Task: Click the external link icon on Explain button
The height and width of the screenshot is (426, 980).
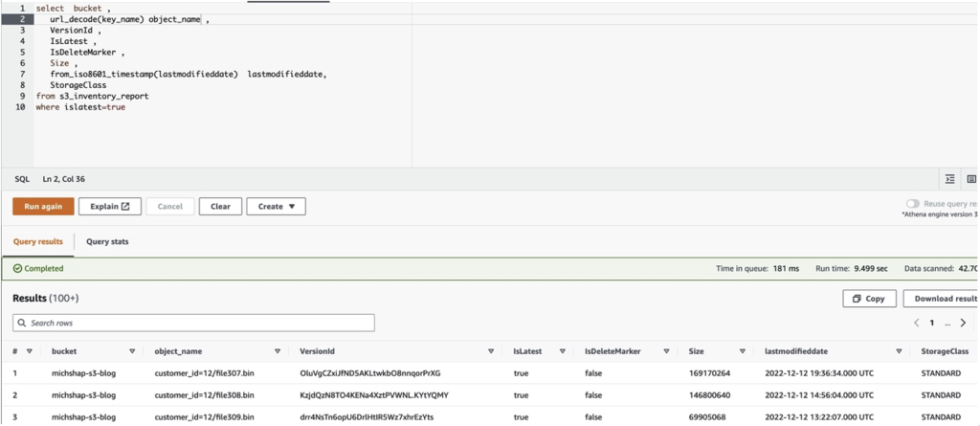Action: (125, 207)
